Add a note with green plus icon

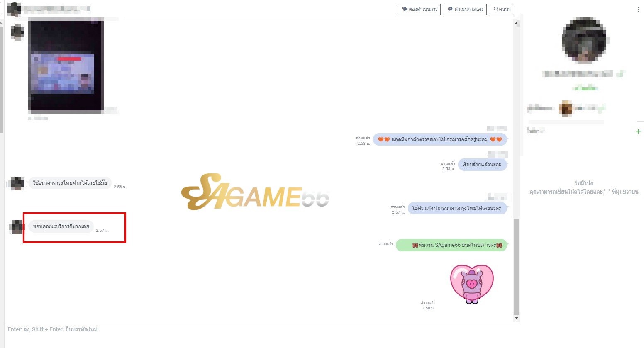tap(638, 131)
